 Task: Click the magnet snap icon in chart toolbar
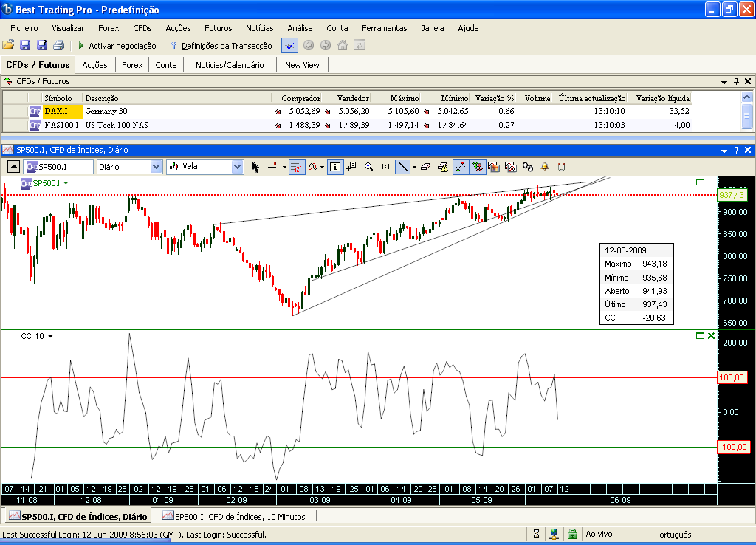pos(561,167)
